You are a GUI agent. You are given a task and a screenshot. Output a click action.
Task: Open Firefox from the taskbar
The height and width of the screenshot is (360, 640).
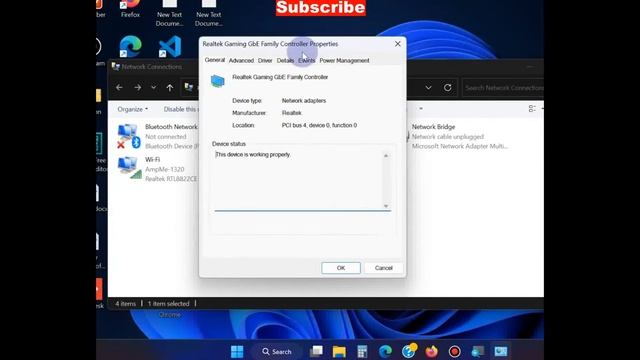(x=431, y=351)
